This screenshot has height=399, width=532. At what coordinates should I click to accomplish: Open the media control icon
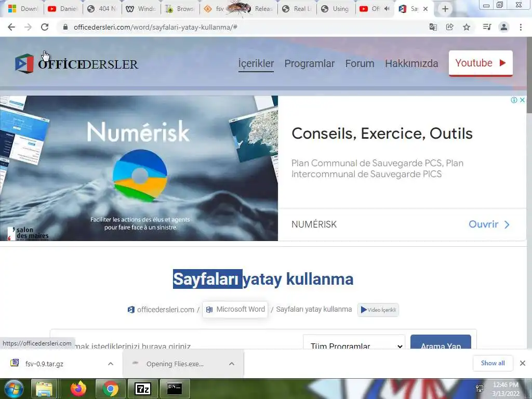(x=487, y=27)
